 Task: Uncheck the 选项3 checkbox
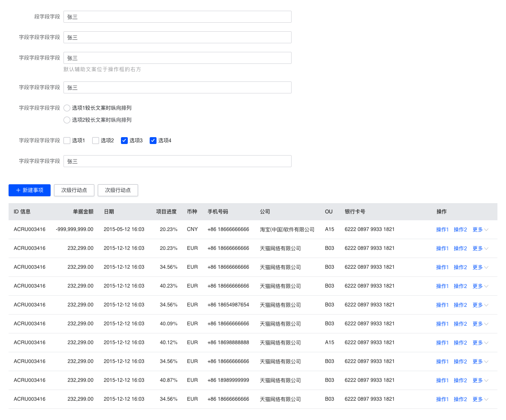click(x=124, y=141)
